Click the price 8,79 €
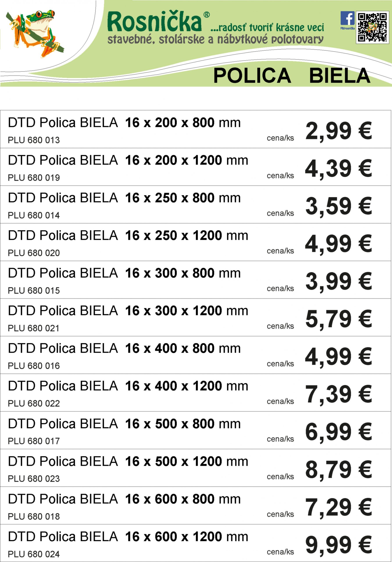 click(x=339, y=470)
